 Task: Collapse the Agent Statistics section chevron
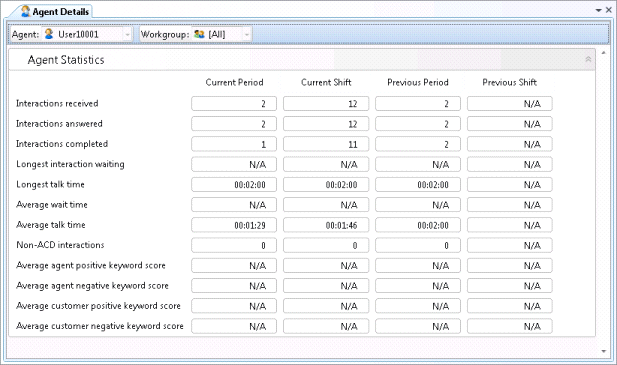click(x=588, y=59)
